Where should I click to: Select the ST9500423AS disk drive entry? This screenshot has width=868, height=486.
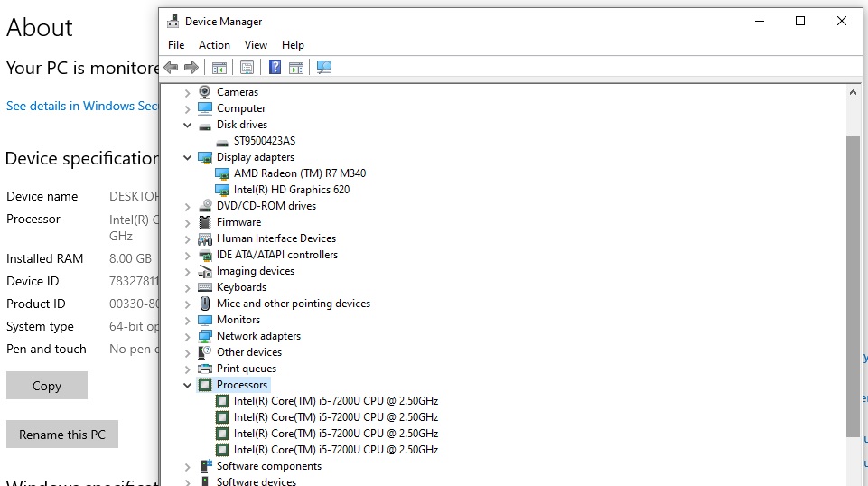[x=265, y=141]
